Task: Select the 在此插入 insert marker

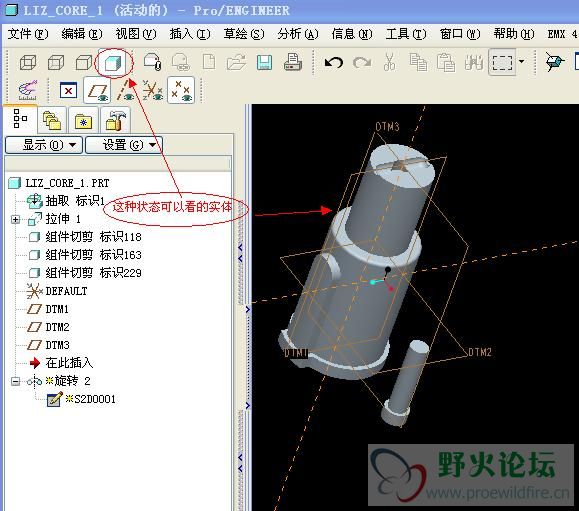Action: click(61, 363)
